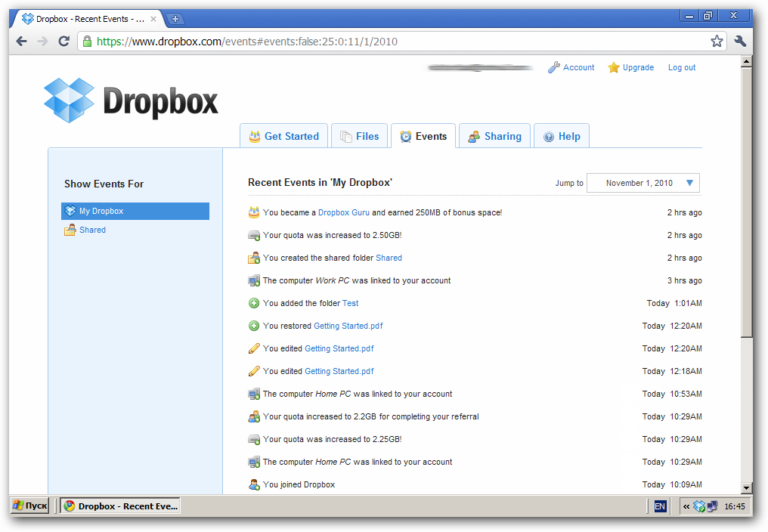Click pencil icon of 12:20AM edited event

(x=254, y=348)
